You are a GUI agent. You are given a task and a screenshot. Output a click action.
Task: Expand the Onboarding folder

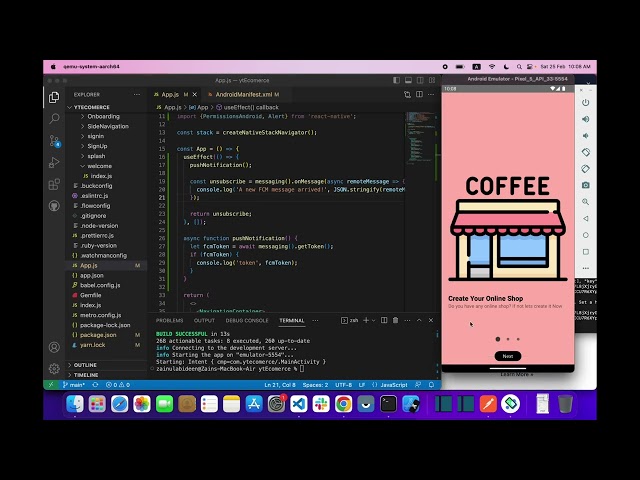pos(103,116)
